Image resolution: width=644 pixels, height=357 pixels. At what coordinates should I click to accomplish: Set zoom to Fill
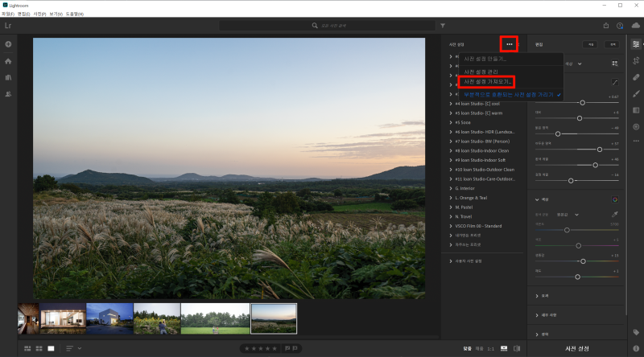pyautogui.click(x=479, y=348)
